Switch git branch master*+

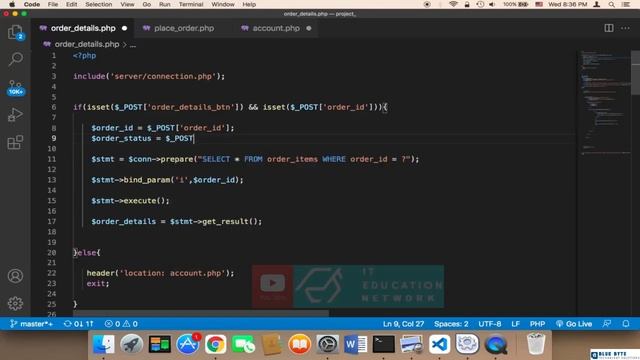[31, 324]
